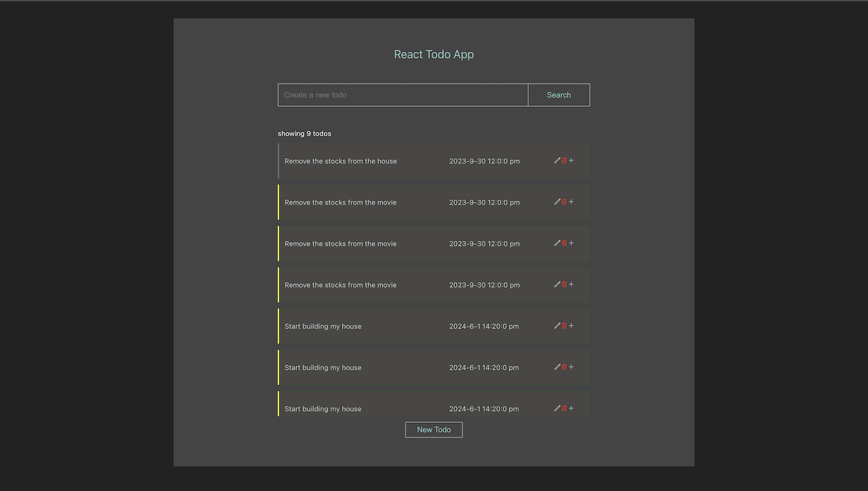Image resolution: width=868 pixels, height=491 pixels.
Task: Delete the second 'stocks from the movie' todo
Action: [564, 243]
